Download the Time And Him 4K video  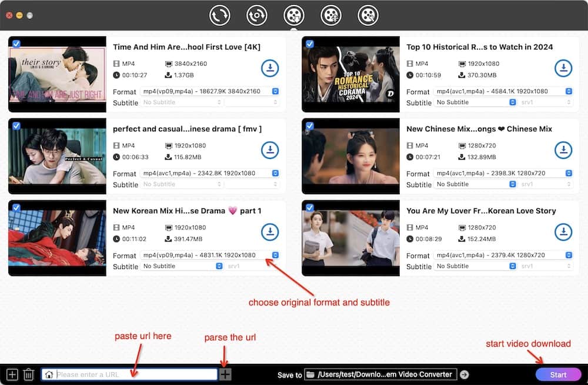tap(270, 68)
